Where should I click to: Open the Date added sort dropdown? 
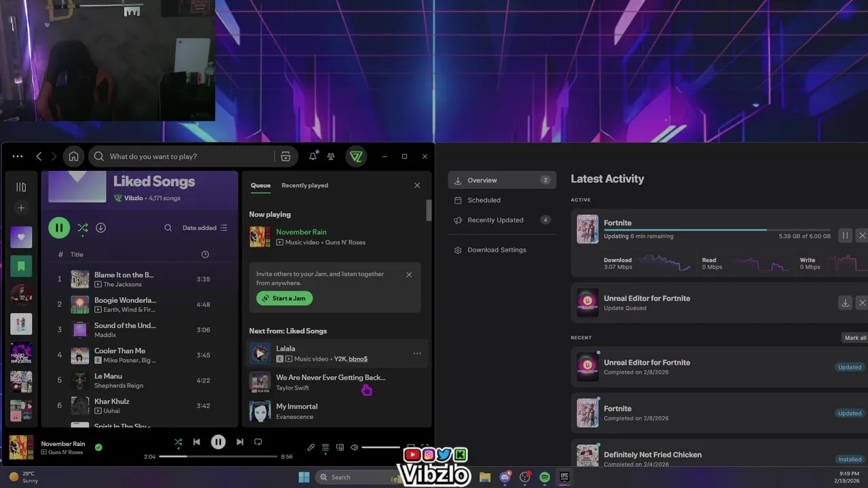(x=205, y=228)
